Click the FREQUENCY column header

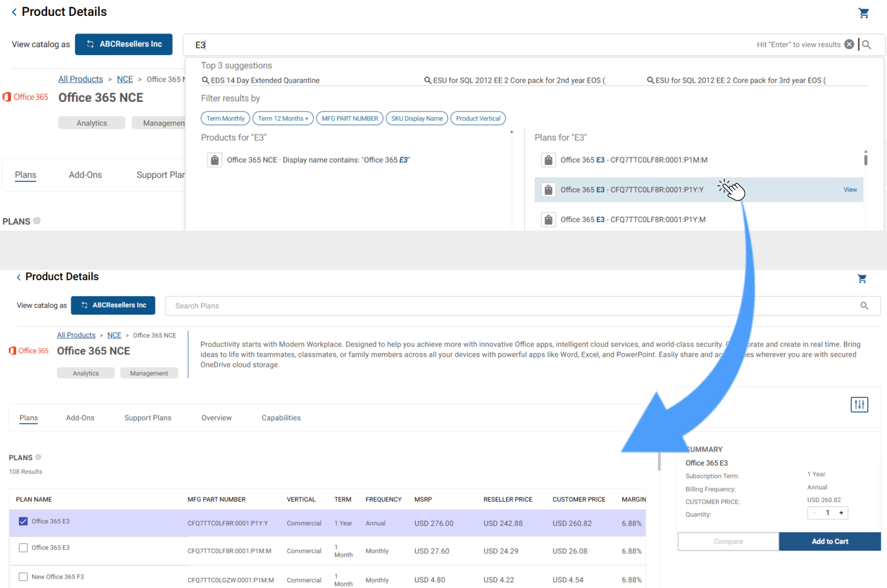[x=384, y=499]
